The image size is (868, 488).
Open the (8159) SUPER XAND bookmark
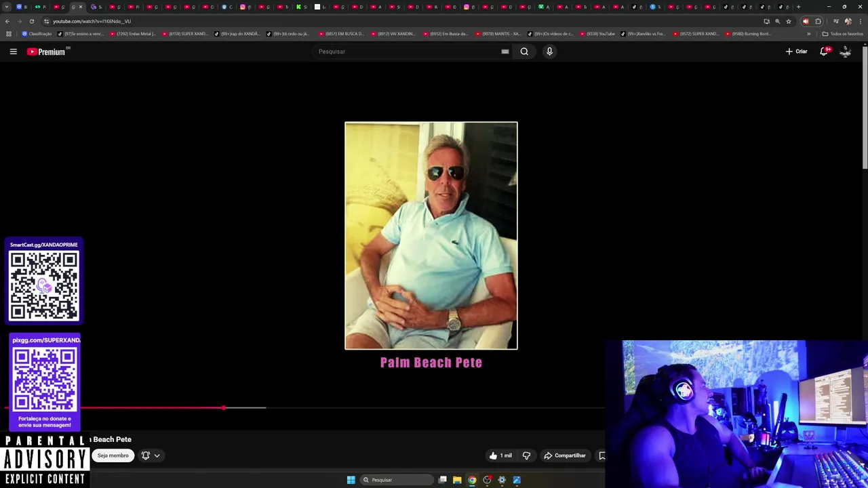185,34
